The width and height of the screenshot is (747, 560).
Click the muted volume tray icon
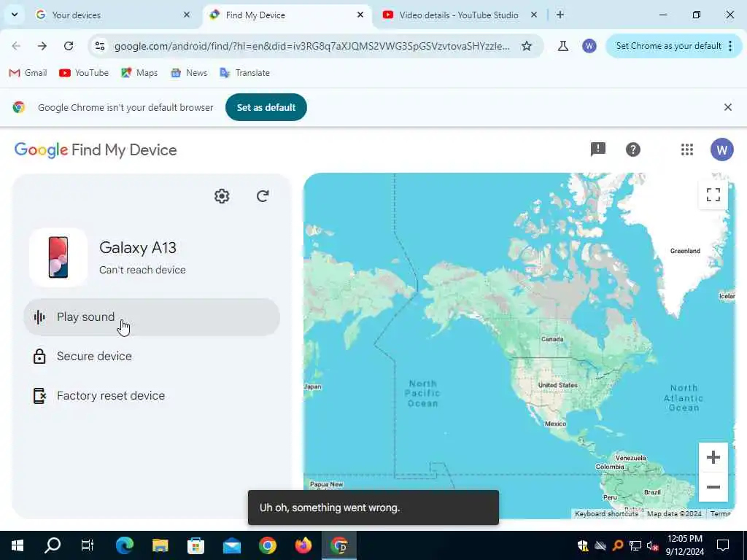coord(653,545)
